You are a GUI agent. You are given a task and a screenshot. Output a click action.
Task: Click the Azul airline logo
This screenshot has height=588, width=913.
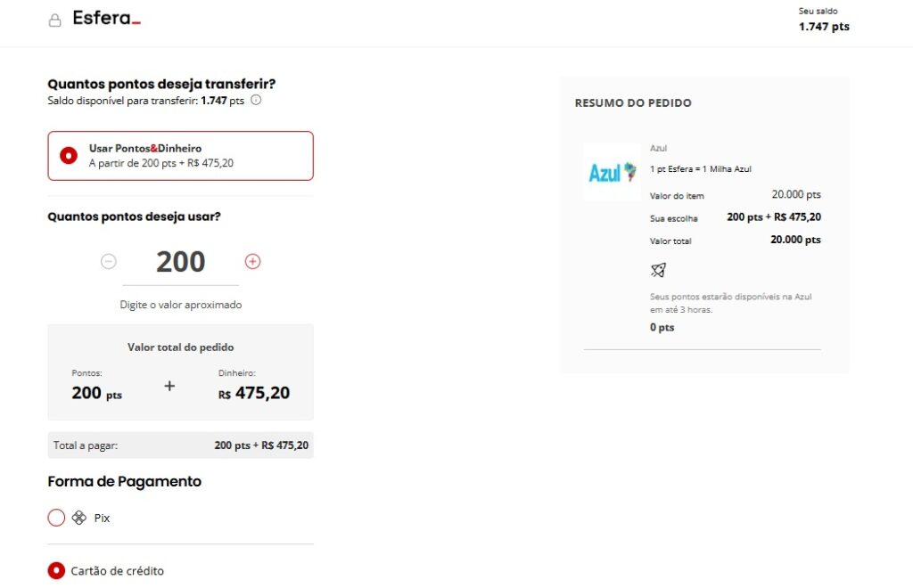point(612,173)
